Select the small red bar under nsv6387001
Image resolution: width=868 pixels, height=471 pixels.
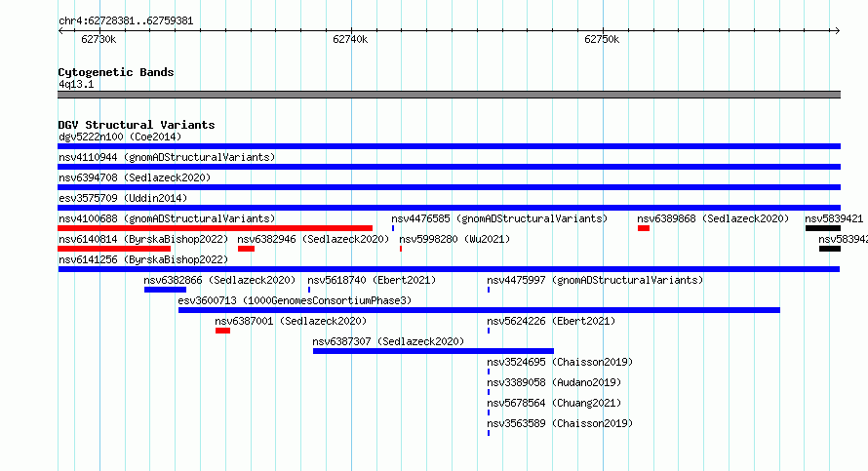pos(222,331)
